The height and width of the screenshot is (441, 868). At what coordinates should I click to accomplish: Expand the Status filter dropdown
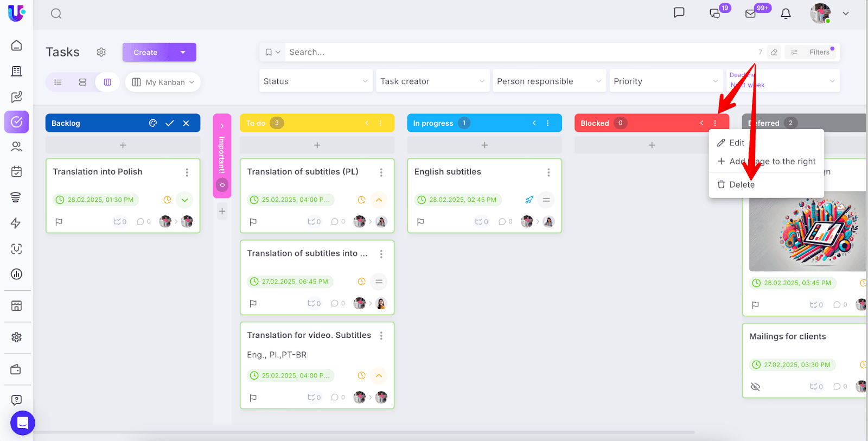click(x=316, y=81)
